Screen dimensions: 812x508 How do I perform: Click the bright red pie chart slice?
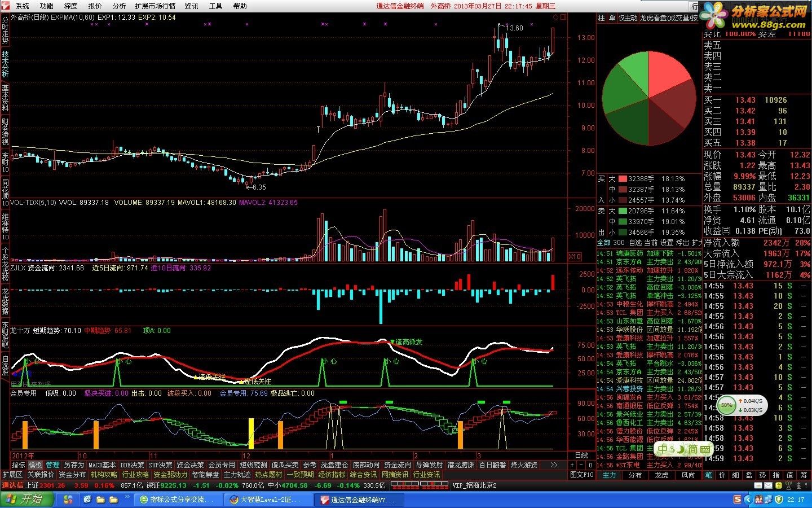[668, 72]
